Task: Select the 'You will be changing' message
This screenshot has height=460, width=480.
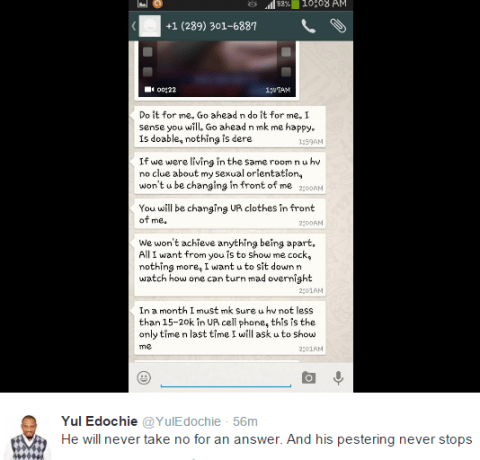Action: [x=230, y=214]
